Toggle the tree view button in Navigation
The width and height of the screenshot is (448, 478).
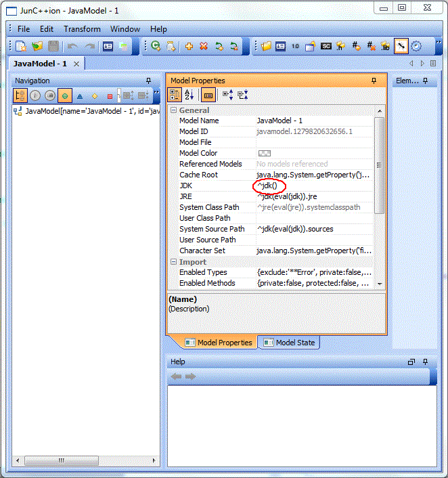pos(20,95)
